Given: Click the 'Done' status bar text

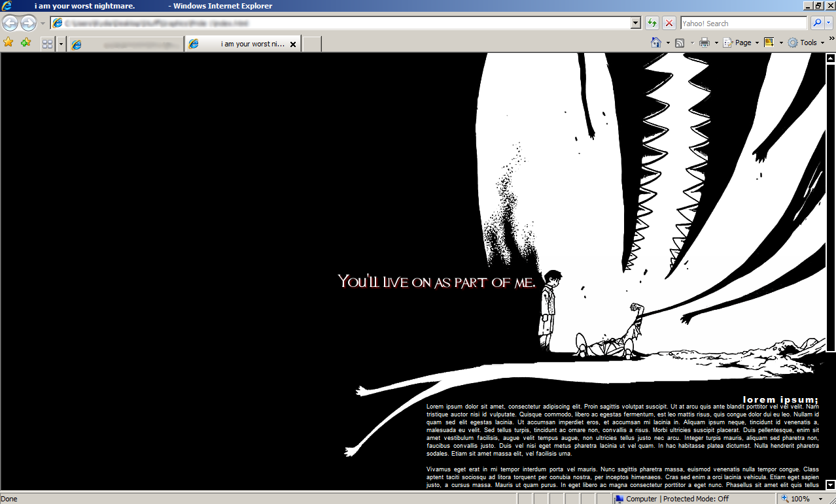Looking at the screenshot, I should pos(9,499).
